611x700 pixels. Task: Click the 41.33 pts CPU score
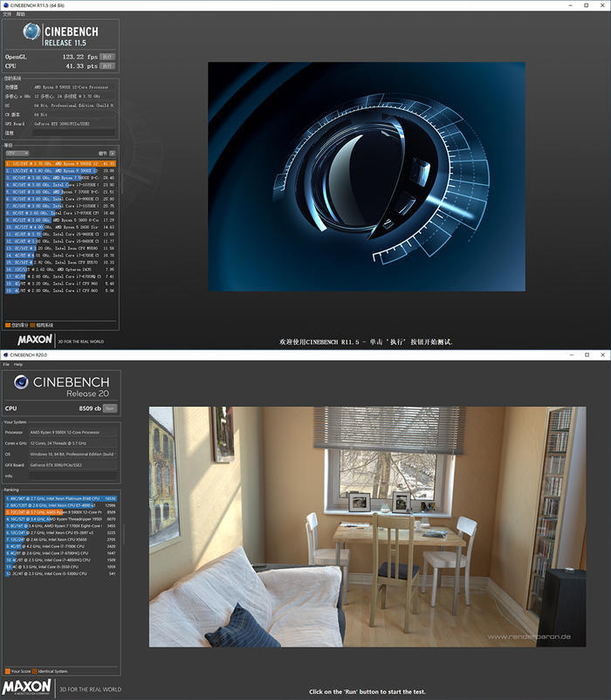pyautogui.click(x=82, y=65)
